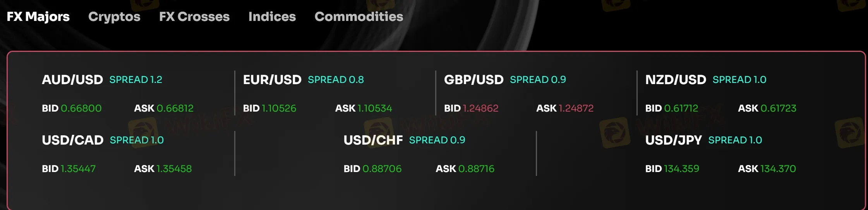Open the USD/JPY pair
The height and width of the screenshot is (210, 868).
click(673, 140)
